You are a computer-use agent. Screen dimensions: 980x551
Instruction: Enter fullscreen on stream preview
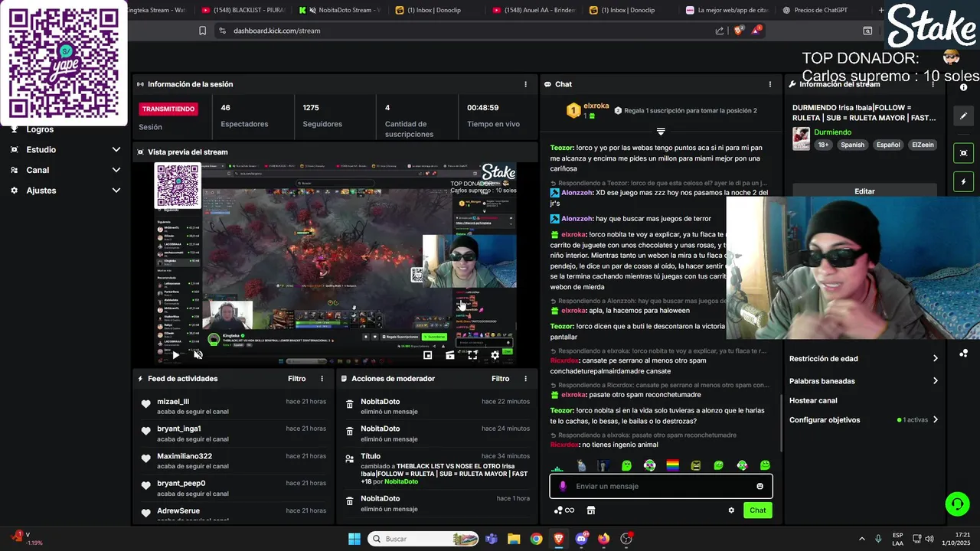pyautogui.click(x=472, y=354)
